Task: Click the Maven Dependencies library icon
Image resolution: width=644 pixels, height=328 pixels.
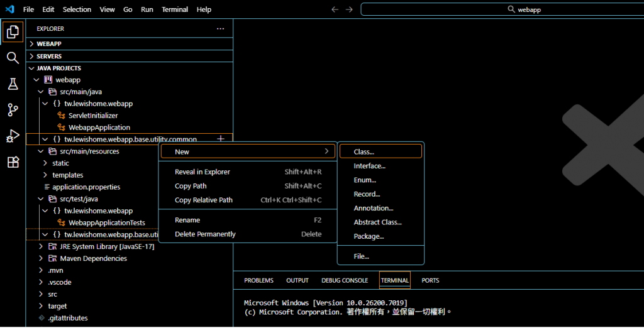Action: pyautogui.click(x=52, y=258)
